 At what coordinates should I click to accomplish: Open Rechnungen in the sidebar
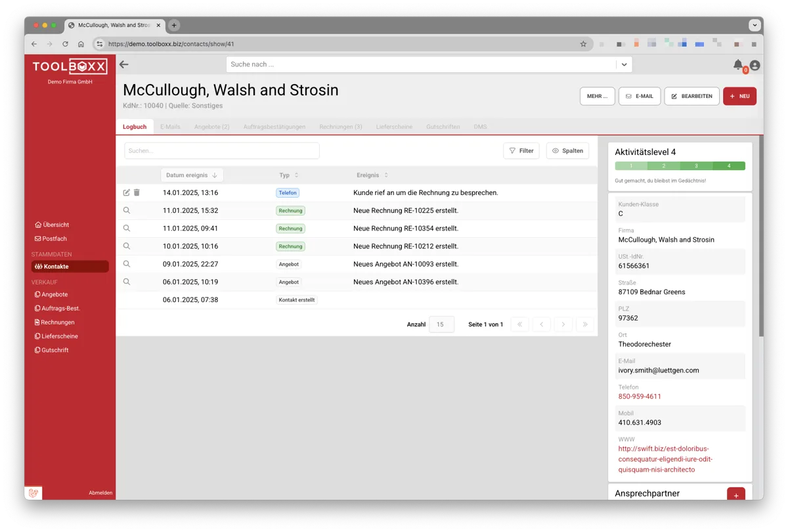(x=55, y=322)
